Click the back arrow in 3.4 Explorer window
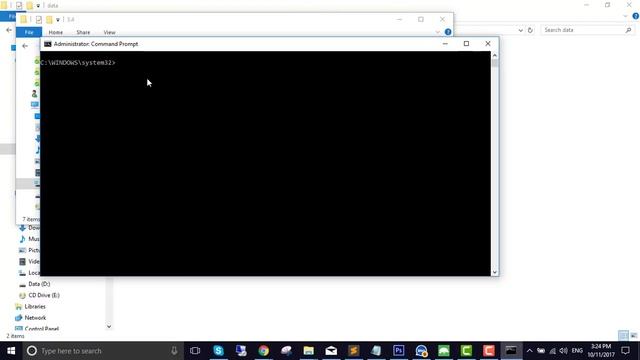This screenshot has height=360, width=640. [25, 46]
